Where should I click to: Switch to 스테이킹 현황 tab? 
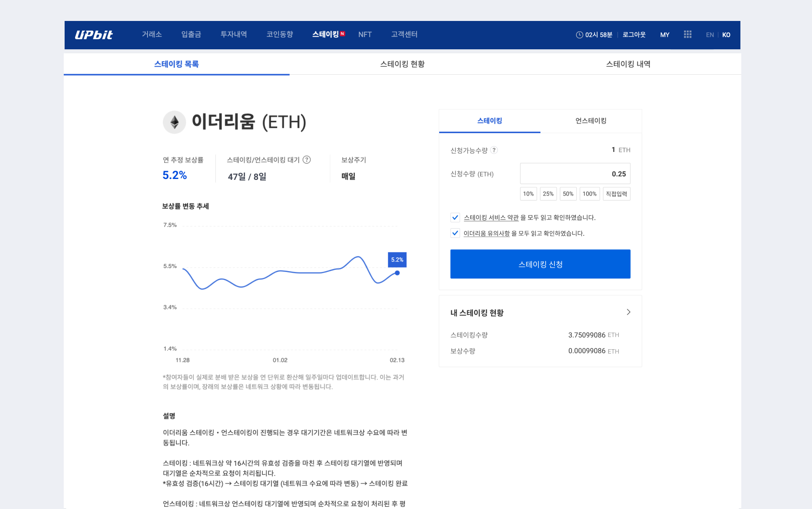[402, 64]
